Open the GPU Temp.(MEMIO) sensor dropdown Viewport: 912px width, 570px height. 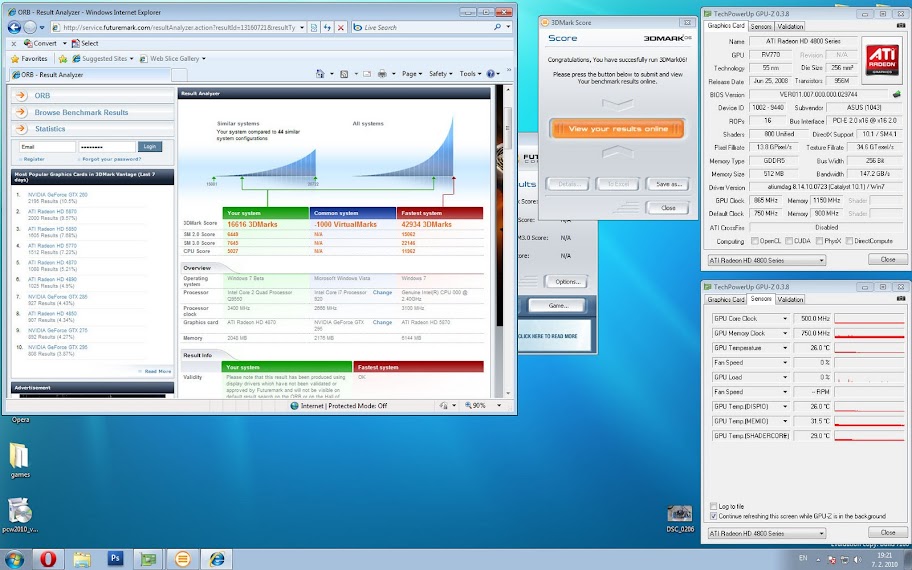point(785,421)
